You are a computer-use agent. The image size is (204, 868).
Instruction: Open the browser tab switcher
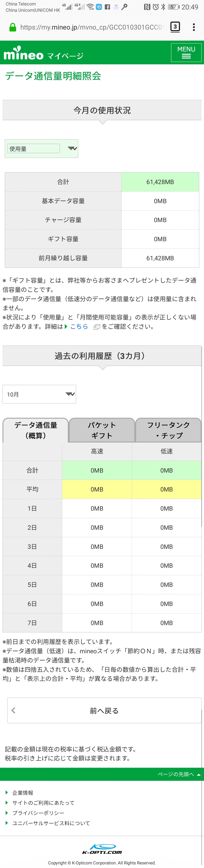[175, 27]
